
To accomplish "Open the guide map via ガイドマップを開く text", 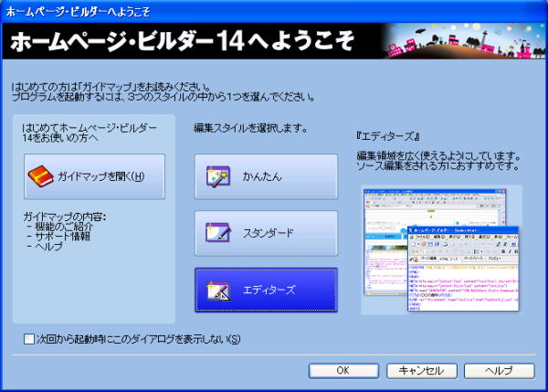I will click(100, 176).
